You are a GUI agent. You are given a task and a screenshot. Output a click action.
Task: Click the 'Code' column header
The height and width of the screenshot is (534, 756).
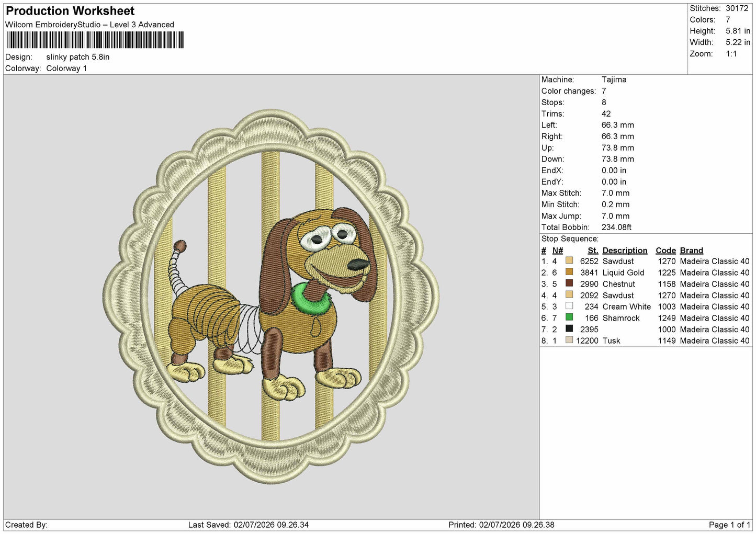665,251
